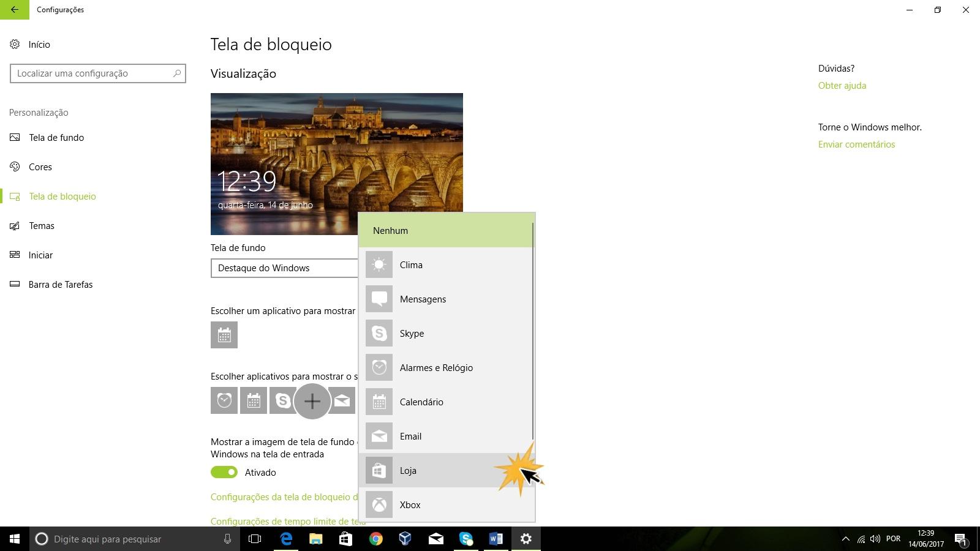Image resolution: width=980 pixels, height=551 pixels.
Task: Select Email from the app list
Action: (x=446, y=437)
